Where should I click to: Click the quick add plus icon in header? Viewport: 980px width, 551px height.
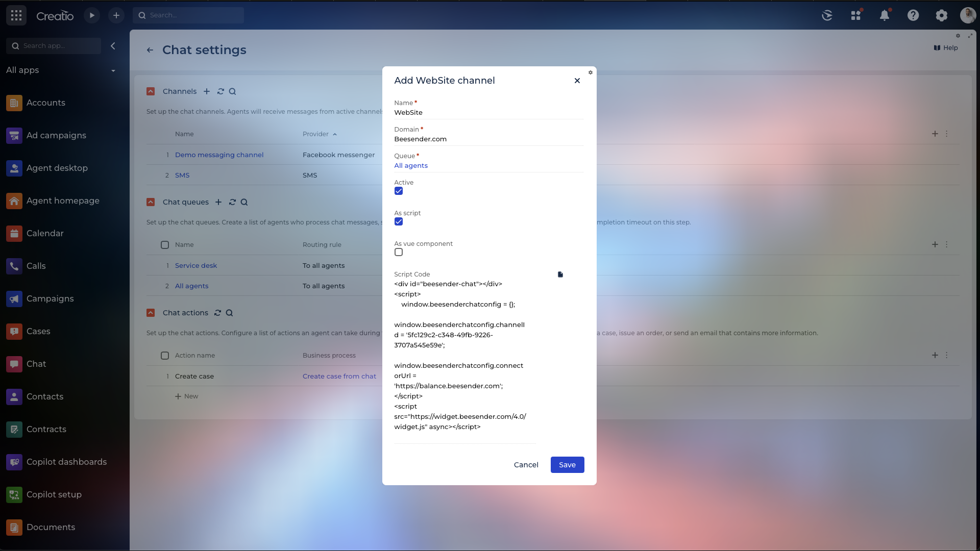(x=116, y=15)
